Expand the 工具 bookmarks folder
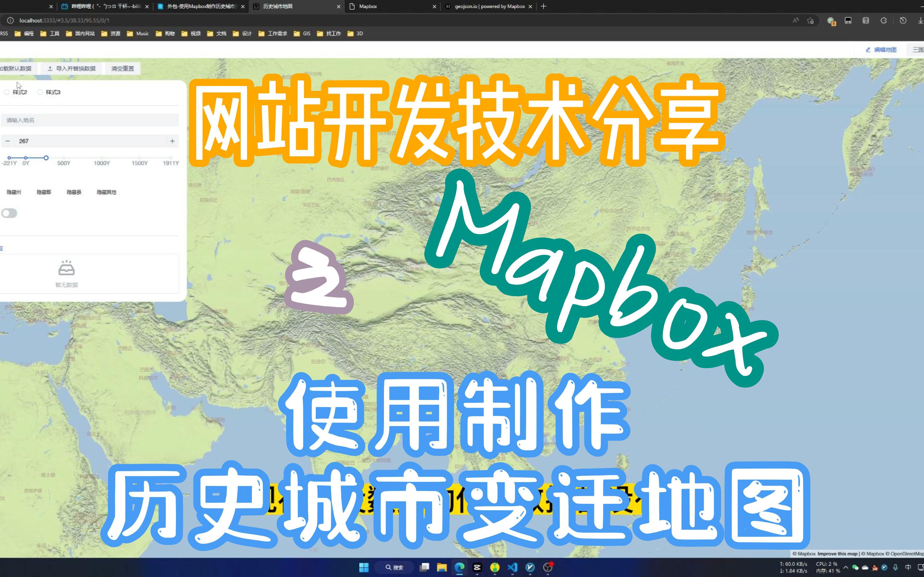Image resolution: width=924 pixels, height=577 pixels. [x=54, y=34]
